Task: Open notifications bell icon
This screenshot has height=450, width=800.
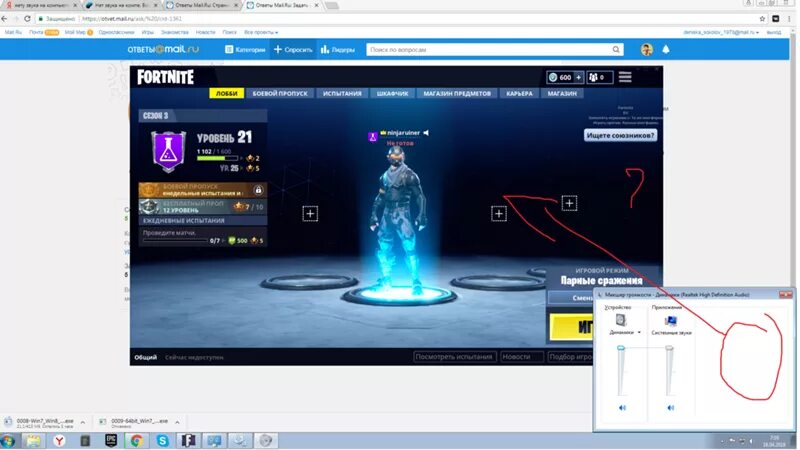Action: pyautogui.click(x=666, y=49)
